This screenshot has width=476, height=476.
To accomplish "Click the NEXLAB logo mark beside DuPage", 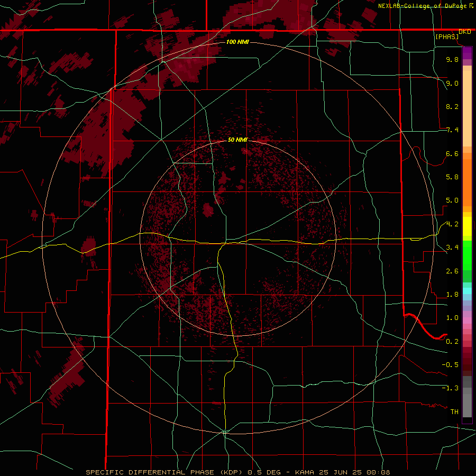I will [471, 6].
